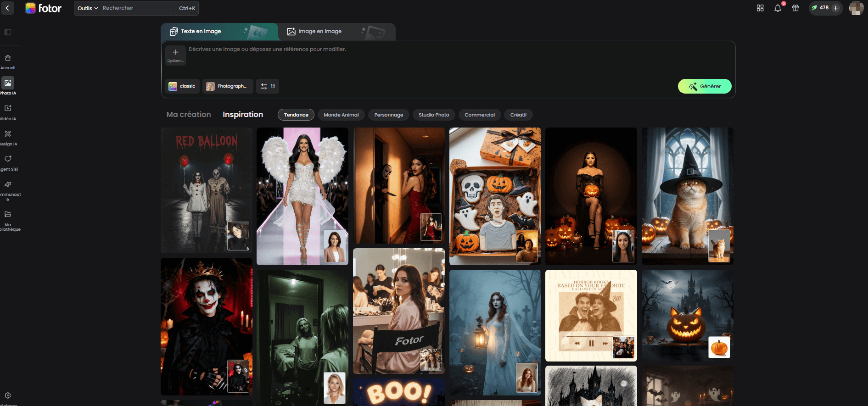Open the notifications bell
The image size is (868, 406).
tap(778, 8)
